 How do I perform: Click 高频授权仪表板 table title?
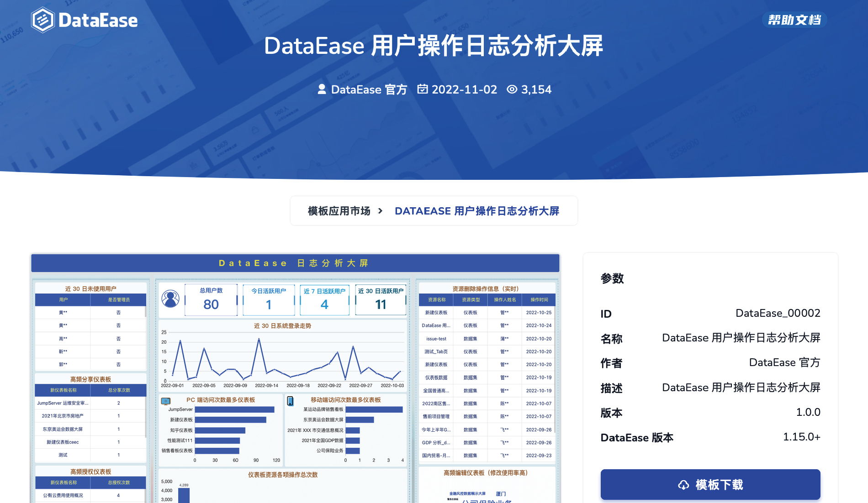click(x=90, y=472)
